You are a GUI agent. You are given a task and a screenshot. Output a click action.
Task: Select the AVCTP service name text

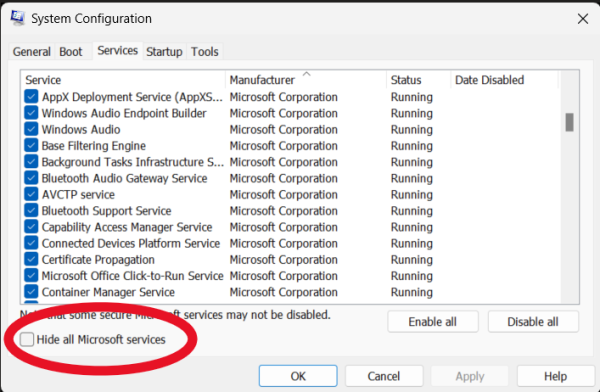pos(78,194)
